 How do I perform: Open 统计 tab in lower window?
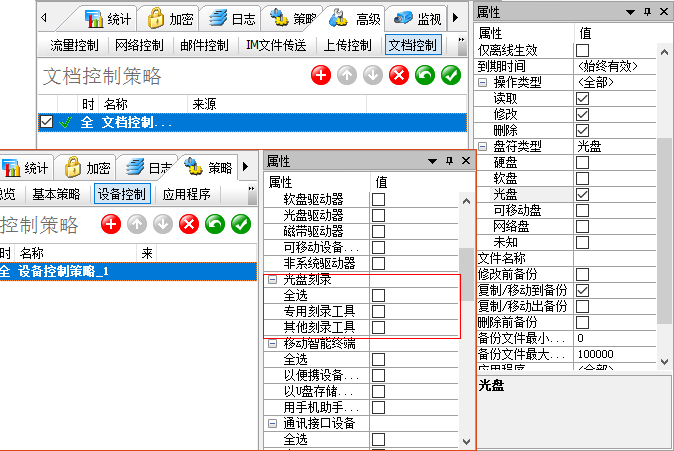26,168
